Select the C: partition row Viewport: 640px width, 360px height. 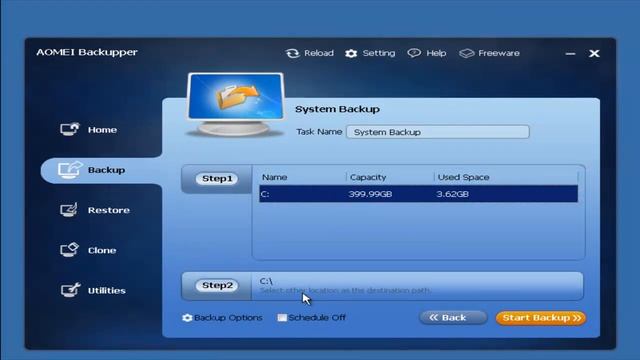pyautogui.click(x=418, y=194)
